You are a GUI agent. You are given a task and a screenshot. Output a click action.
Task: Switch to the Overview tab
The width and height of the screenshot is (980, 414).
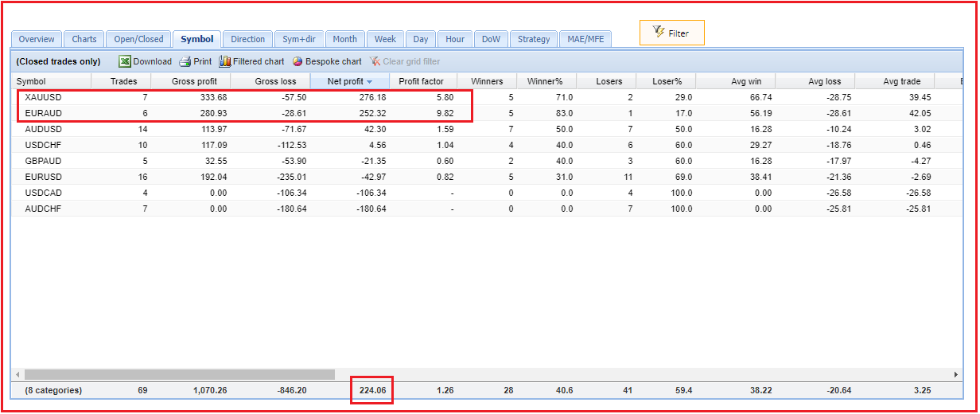point(37,39)
